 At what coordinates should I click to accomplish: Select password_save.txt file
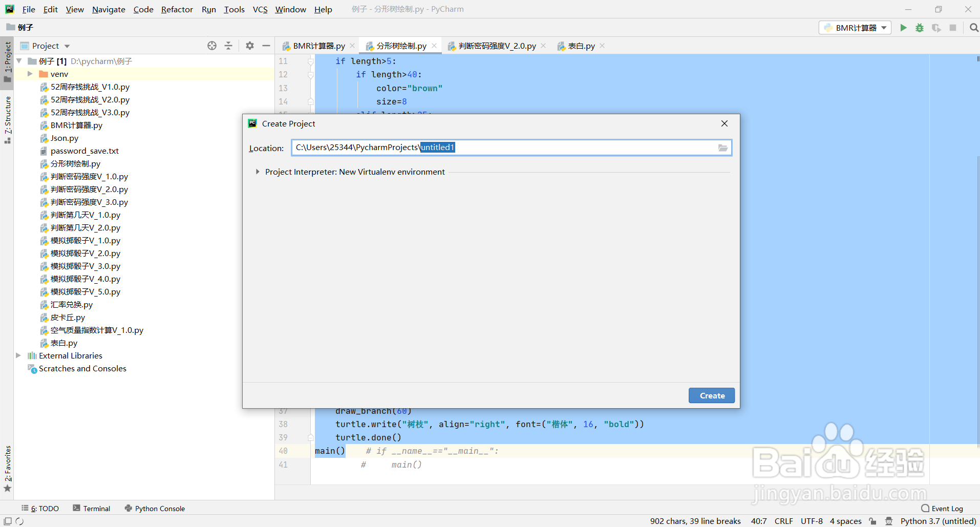click(84, 151)
